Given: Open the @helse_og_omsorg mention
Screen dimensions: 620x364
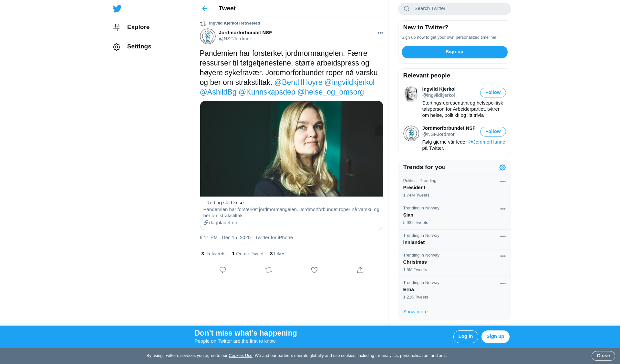Looking at the screenshot, I should [330, 92].
